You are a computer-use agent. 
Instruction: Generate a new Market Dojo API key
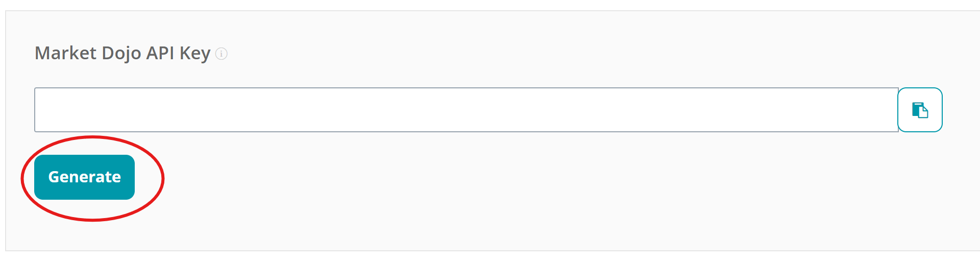tap(84, 177)
